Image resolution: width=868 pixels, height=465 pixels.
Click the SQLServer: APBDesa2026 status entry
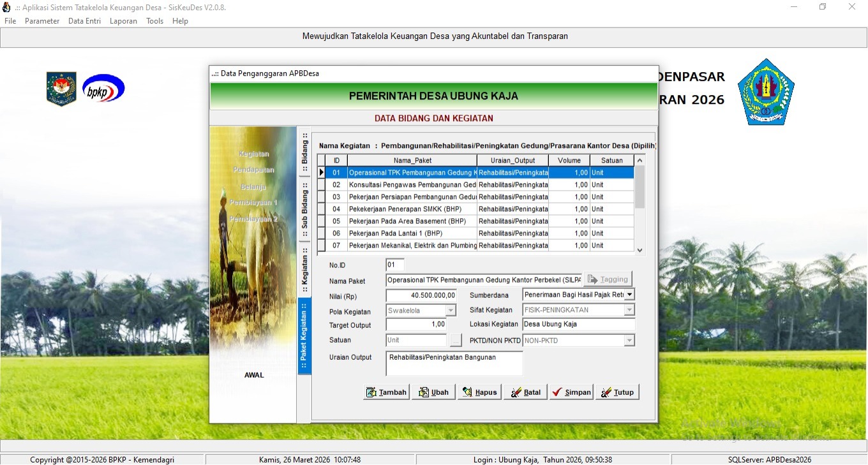click(770, 460)
